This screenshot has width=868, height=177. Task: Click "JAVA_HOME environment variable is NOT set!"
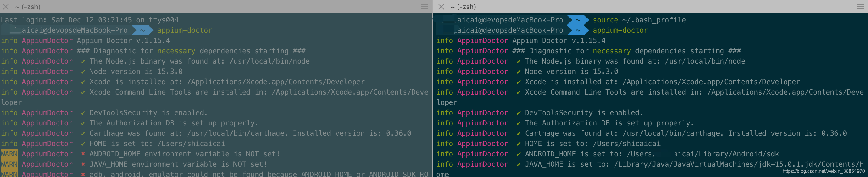click(x=178, y=164)
